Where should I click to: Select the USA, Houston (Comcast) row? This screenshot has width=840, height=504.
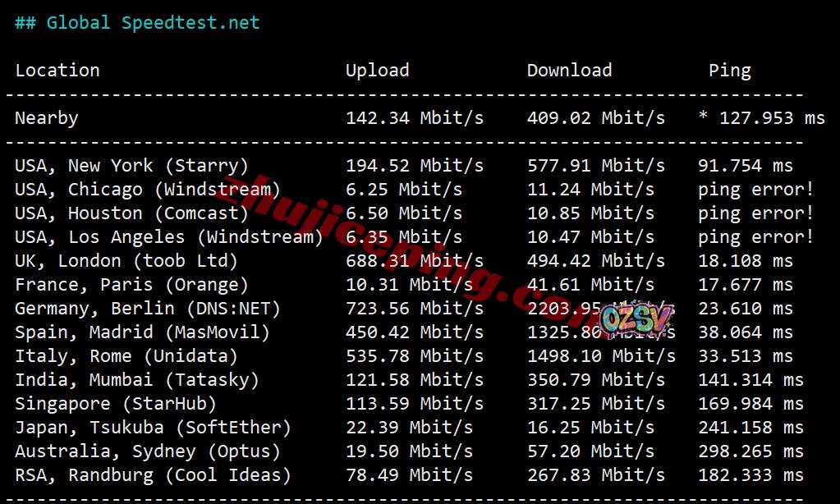pos(131,213)
